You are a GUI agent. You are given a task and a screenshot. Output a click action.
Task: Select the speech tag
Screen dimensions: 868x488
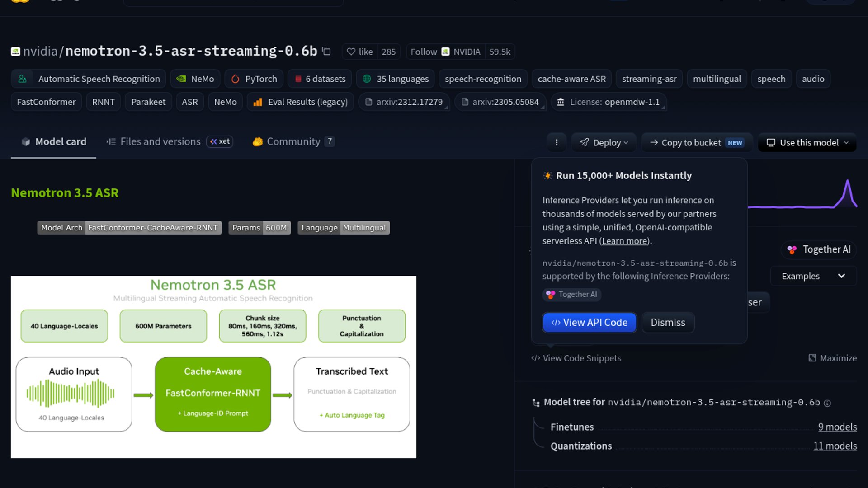coord(771,79)
